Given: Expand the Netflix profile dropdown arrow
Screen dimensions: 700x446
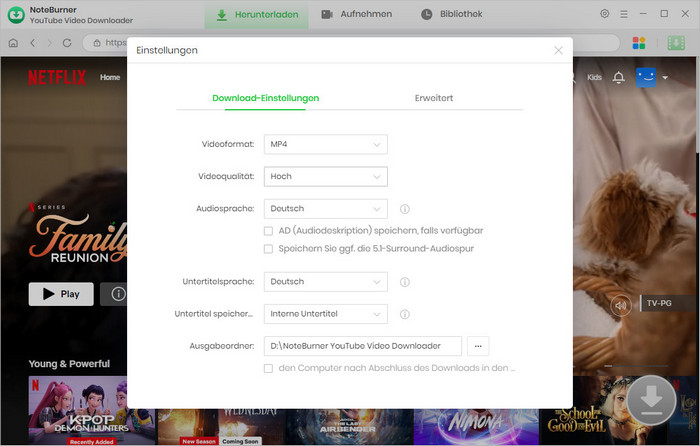Looking at the screenshot, I should tap(665, 78).
